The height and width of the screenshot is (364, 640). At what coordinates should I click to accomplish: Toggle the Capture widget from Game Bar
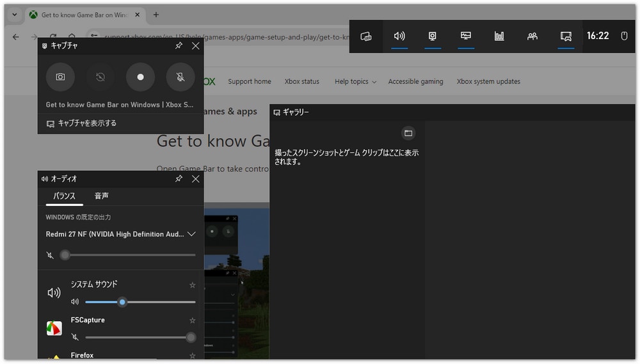(x=433, y=36)
